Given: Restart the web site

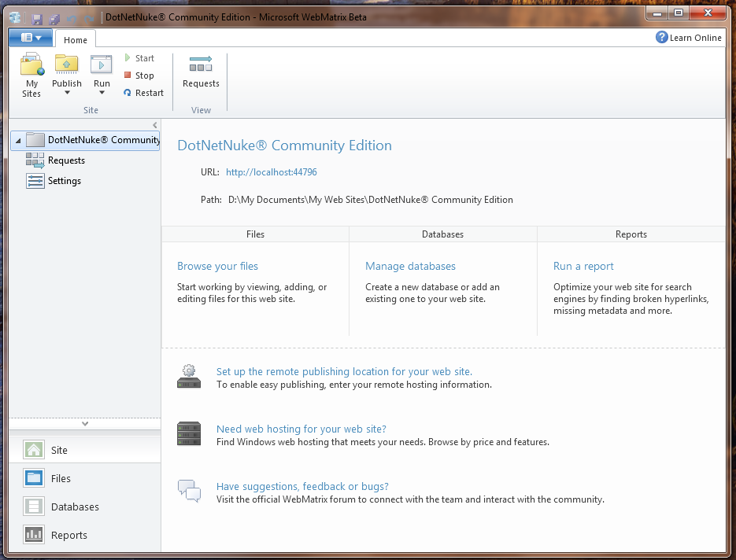Looking at the screenshot, I should 143,93.
